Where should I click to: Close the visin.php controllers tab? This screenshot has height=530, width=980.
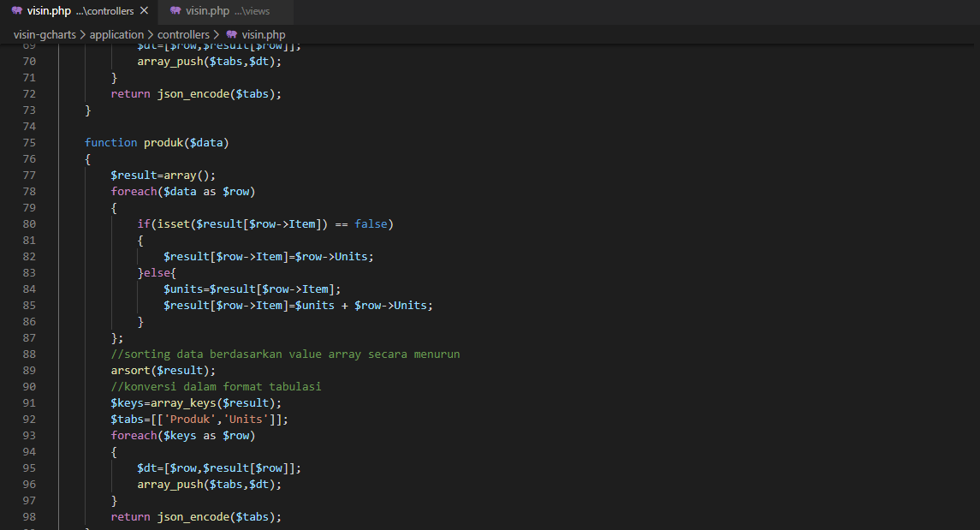pos(145,10)
